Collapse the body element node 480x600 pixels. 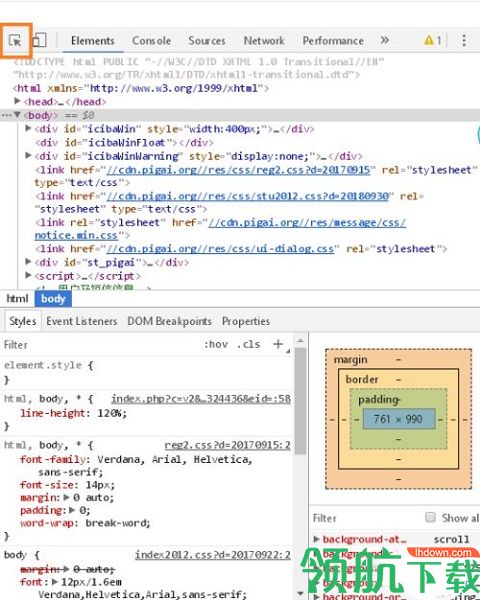pyautogui.click(x=17, y=115)
